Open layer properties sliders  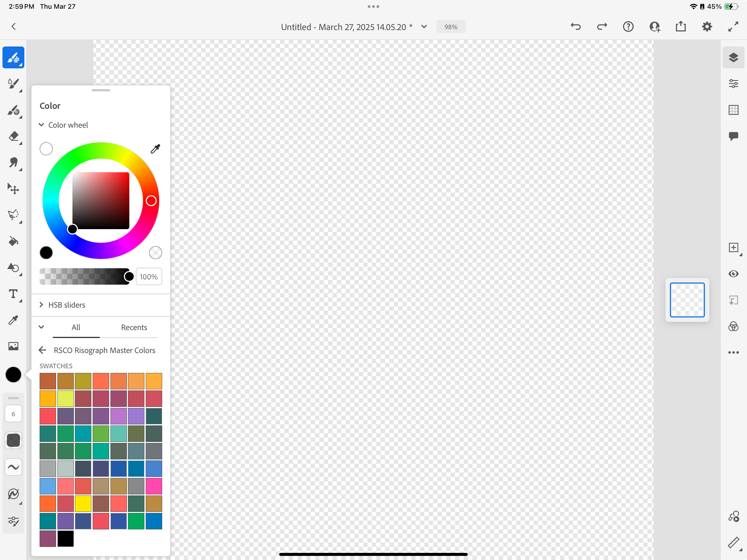(x=734, y=83)
